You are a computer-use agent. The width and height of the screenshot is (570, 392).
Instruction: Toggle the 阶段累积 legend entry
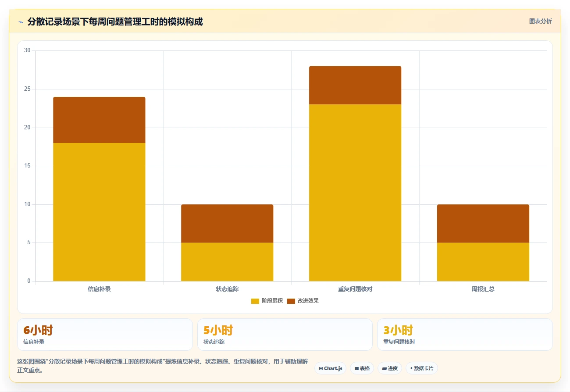[x=267, y=301]
